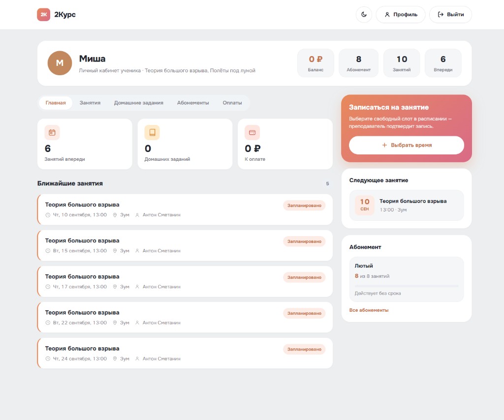
Task: Click the Выйти logout button
Action: pyautogui.click(x=450, y=14)
